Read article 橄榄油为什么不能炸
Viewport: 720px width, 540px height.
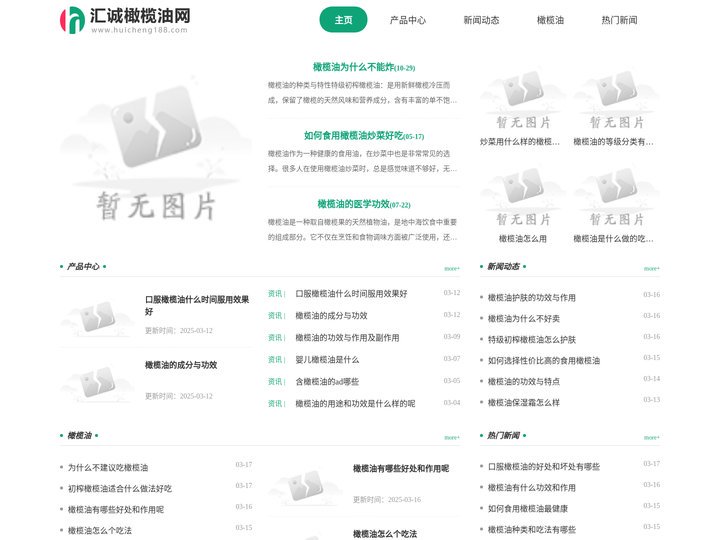pos(364,68)
